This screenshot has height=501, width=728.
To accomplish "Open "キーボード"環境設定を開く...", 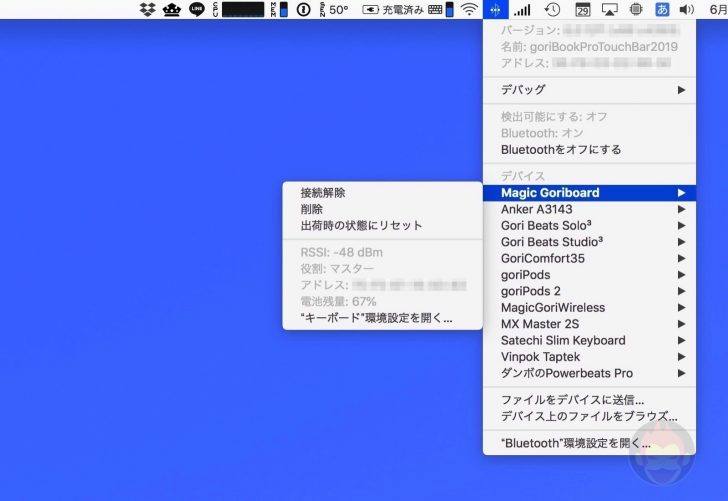I will click(383, 319).
